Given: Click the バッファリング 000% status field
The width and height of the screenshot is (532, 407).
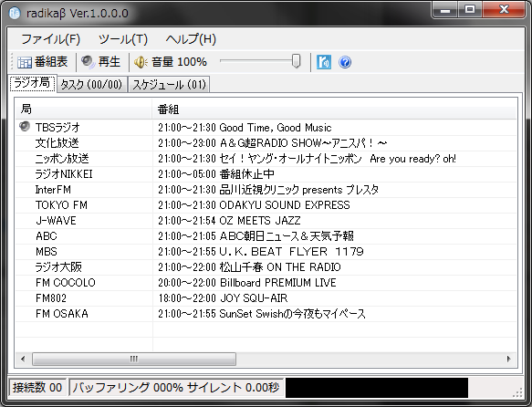Looking at the screenshot, I should [x=176, y=387].
